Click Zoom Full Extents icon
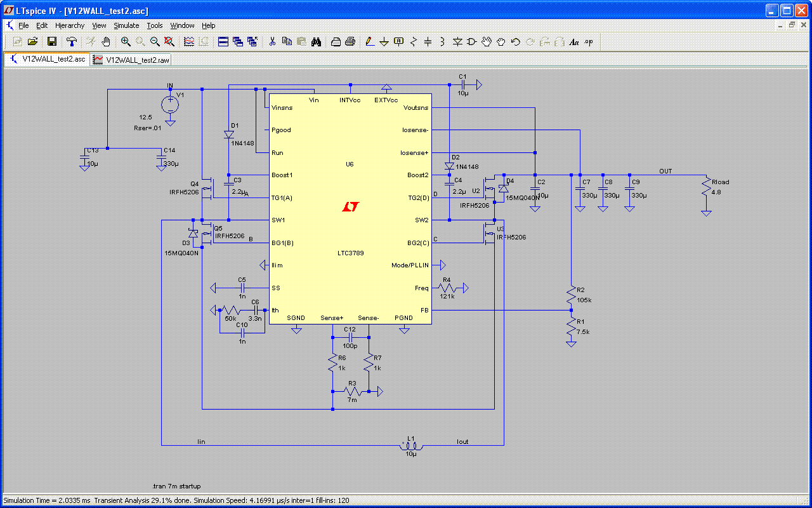Viewport: 812px width, 508px height. 169,42
